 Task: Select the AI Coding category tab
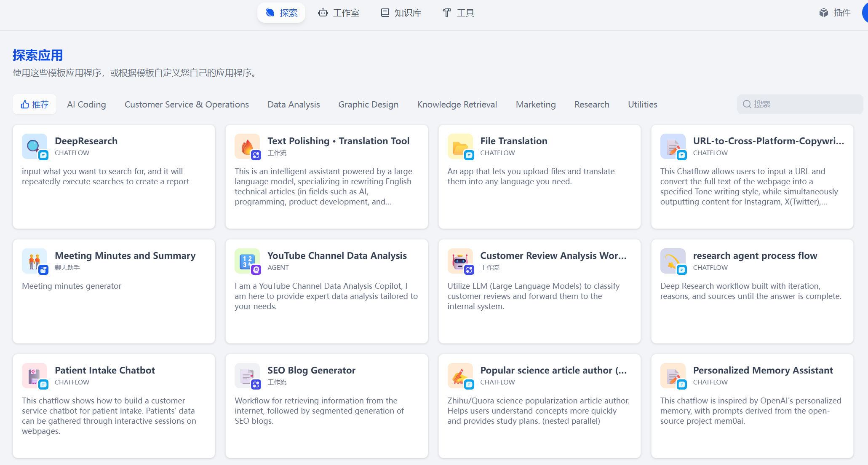coord(86,105)
